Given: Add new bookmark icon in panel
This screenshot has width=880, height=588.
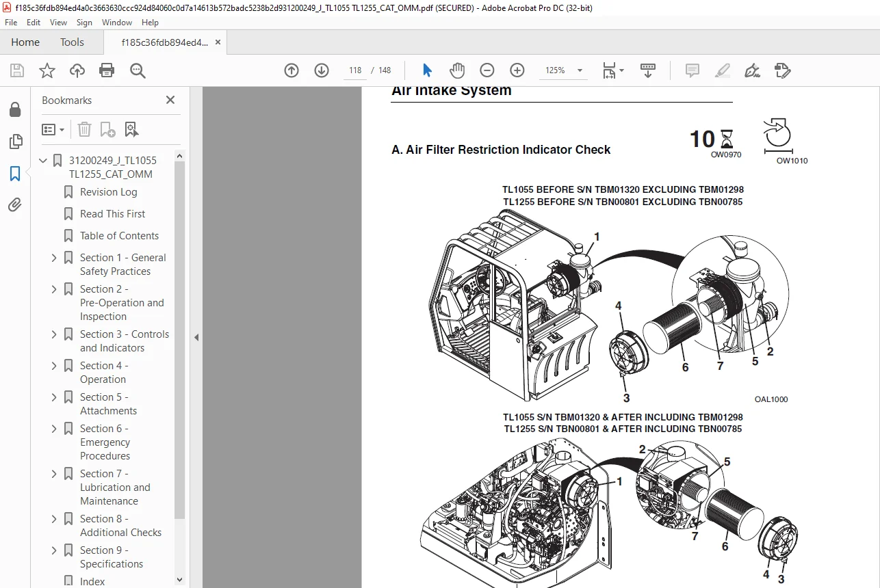Looking at the screenshot, I should 107,129.
